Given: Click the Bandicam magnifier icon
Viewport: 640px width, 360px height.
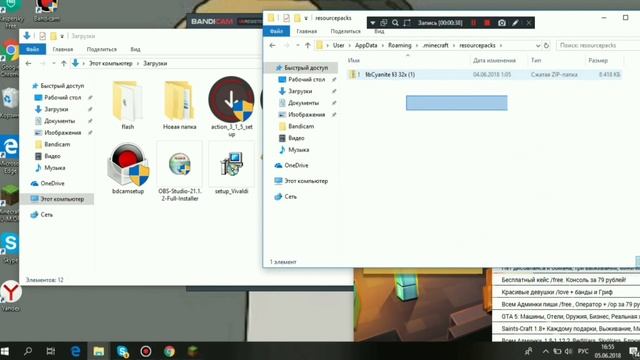Looking at the screenshot, I should [395, 23].
